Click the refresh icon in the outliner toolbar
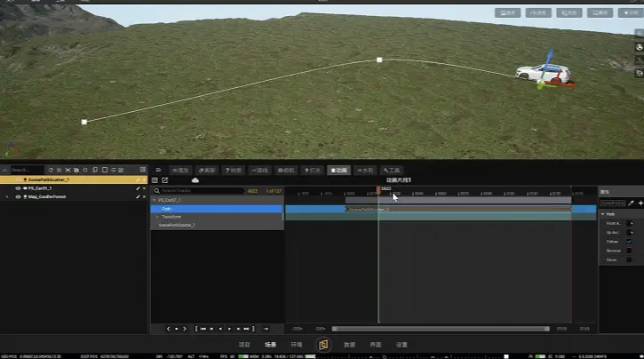 [51, 170]
